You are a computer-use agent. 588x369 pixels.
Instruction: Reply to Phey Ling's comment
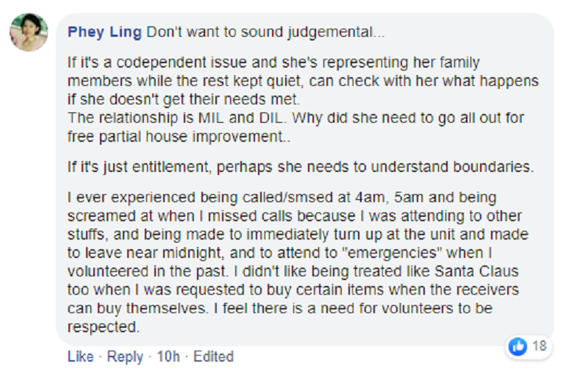pyautogui.click(x=125, y=357)
